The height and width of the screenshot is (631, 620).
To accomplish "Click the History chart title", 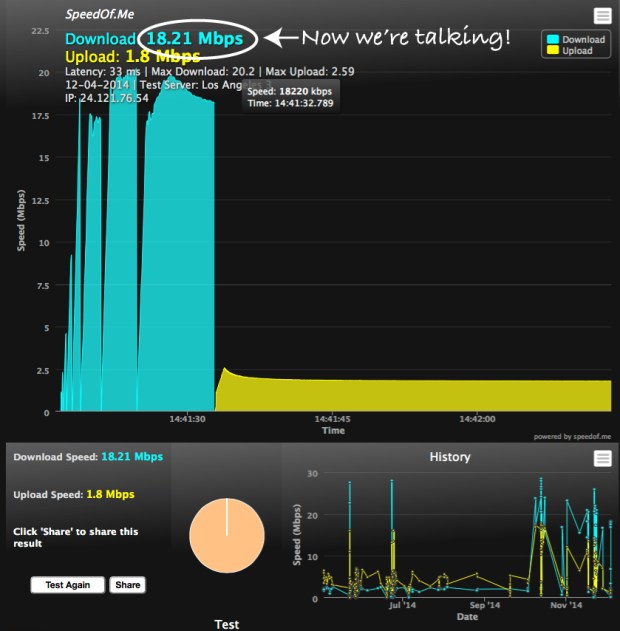I will point(450,457).
